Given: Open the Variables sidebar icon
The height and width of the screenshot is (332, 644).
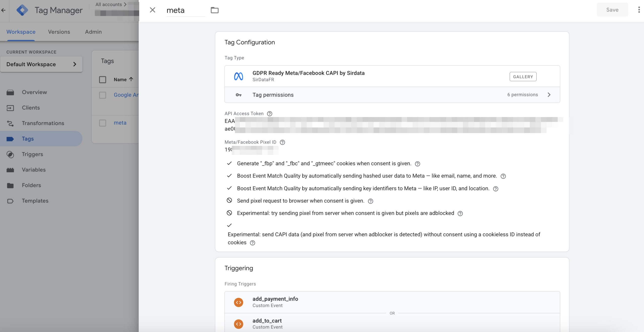Looking at the screenshot, I should click(x=10, y=170).
